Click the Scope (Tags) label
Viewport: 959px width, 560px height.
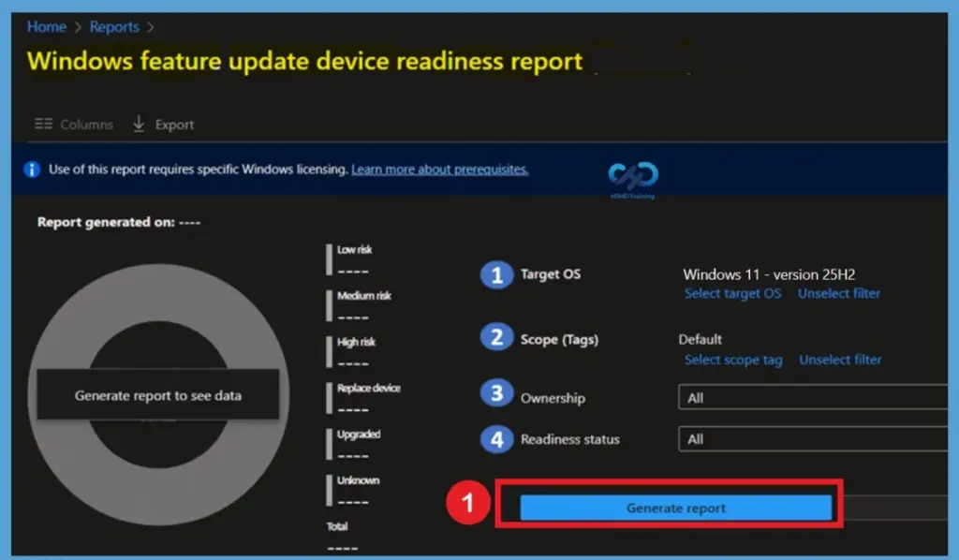(x=559, y=339)
